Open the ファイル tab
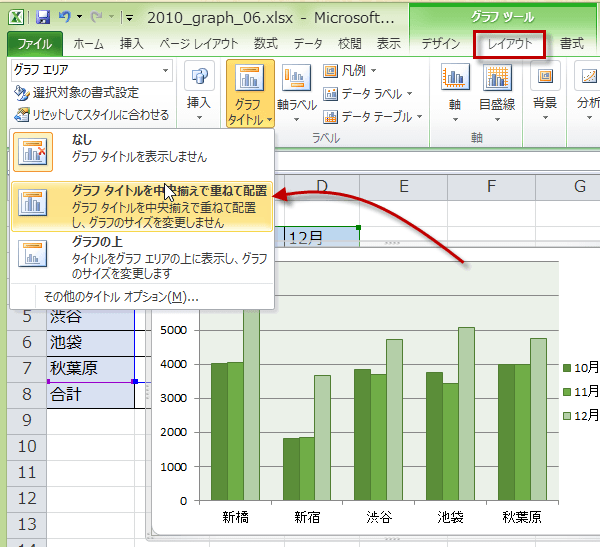 click(x=35, y=44)
